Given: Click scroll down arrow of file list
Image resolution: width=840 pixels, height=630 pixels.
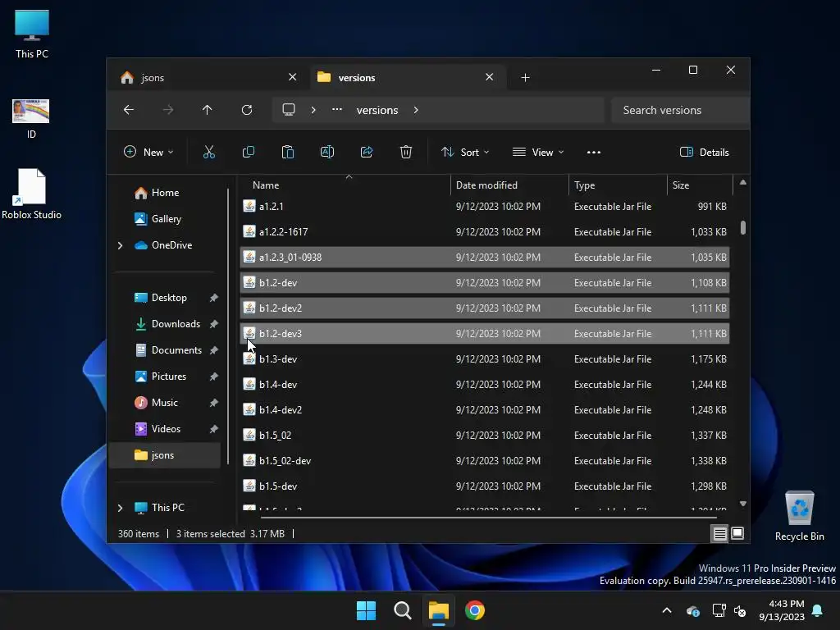Looking at the screenshot, I should [x=743, y=504].
